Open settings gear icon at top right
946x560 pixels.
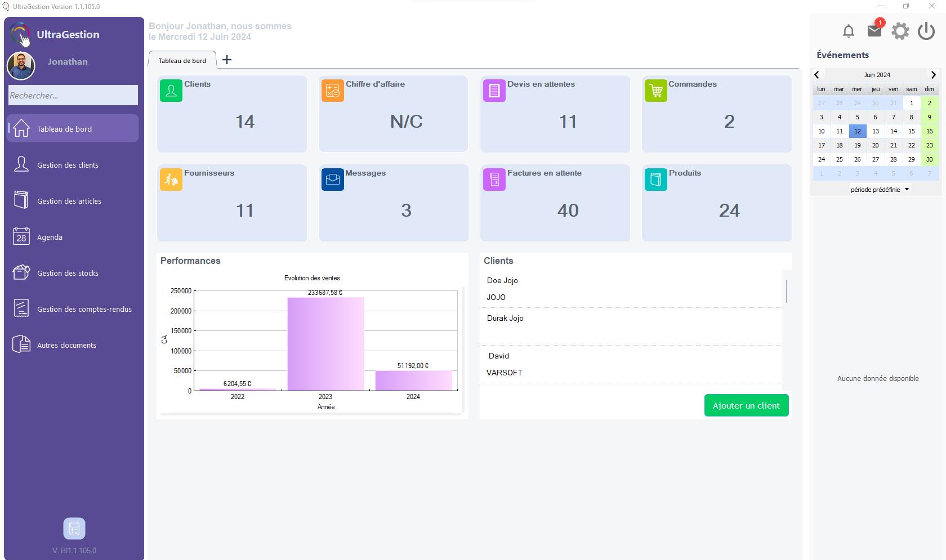coord(900,31)
